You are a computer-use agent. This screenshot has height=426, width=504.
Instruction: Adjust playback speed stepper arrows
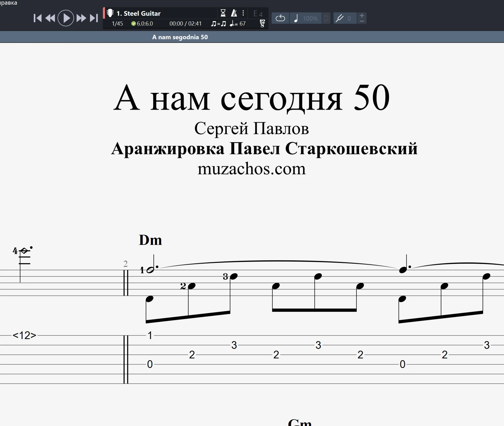click(x=326, y=18)
